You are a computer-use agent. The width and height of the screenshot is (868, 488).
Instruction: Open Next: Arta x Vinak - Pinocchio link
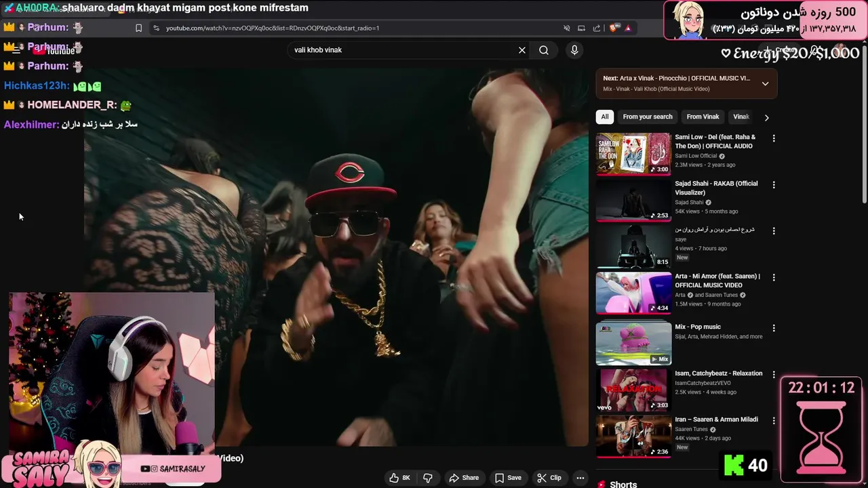click(x=677, y=78)
